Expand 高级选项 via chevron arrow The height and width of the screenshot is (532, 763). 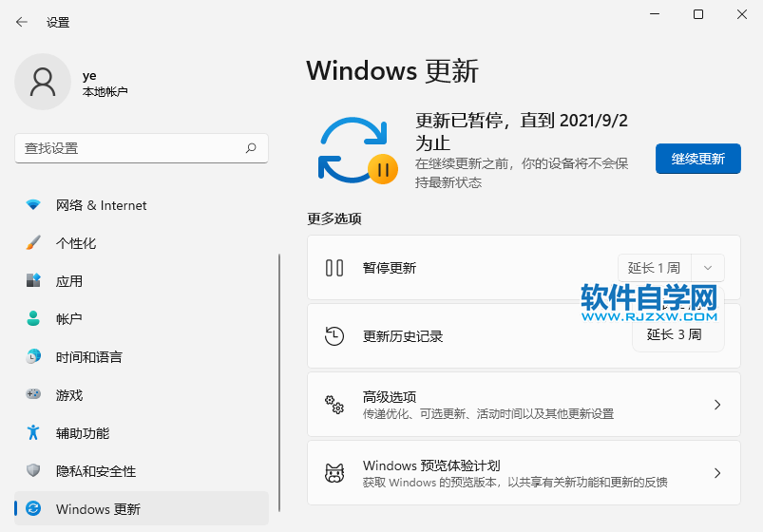(x=716, y=405)
